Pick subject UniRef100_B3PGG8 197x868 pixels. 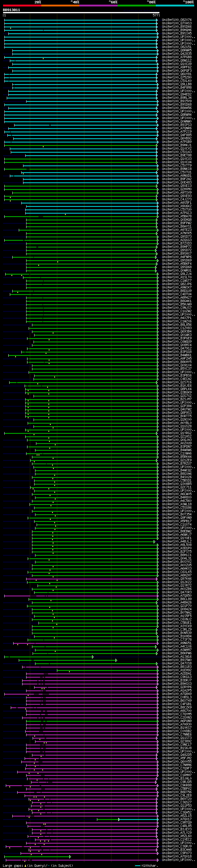point(177,352)
